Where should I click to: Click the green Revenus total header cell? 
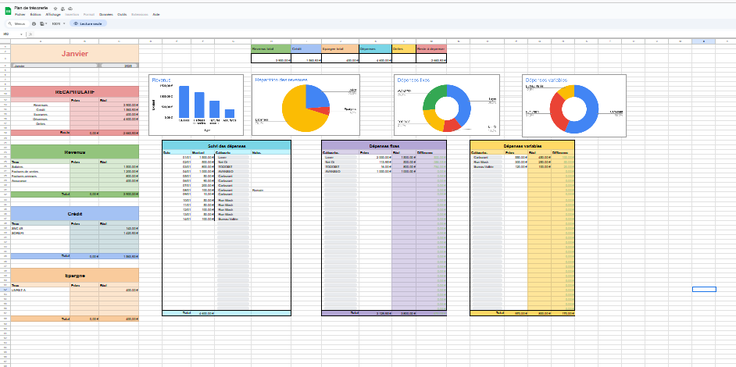point(271,48)
